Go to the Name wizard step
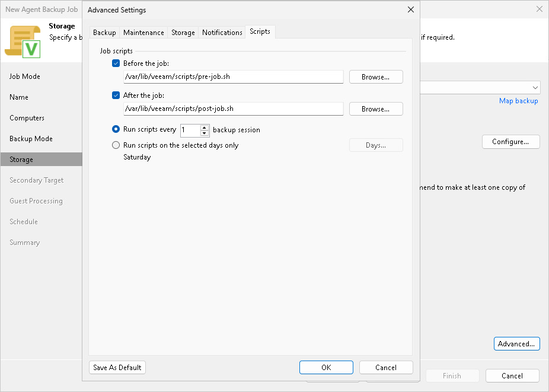The height and width of the screenshot is (392, 549). click(x=19, y=97)
